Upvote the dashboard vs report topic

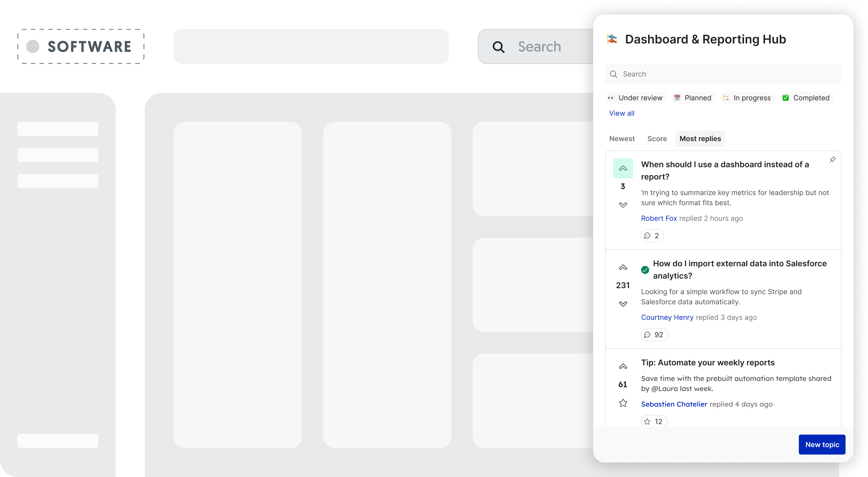coord(623,168)
